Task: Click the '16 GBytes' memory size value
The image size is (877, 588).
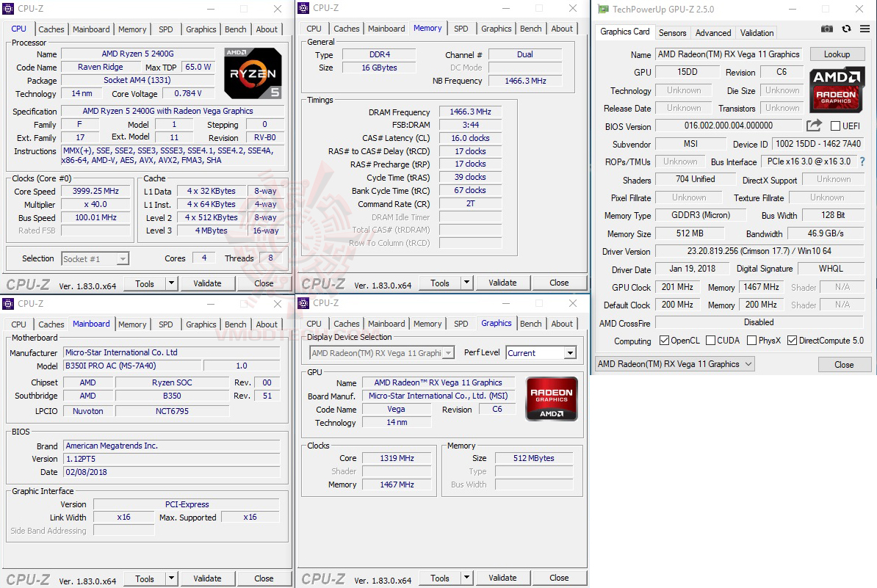Action: point(379,68)
